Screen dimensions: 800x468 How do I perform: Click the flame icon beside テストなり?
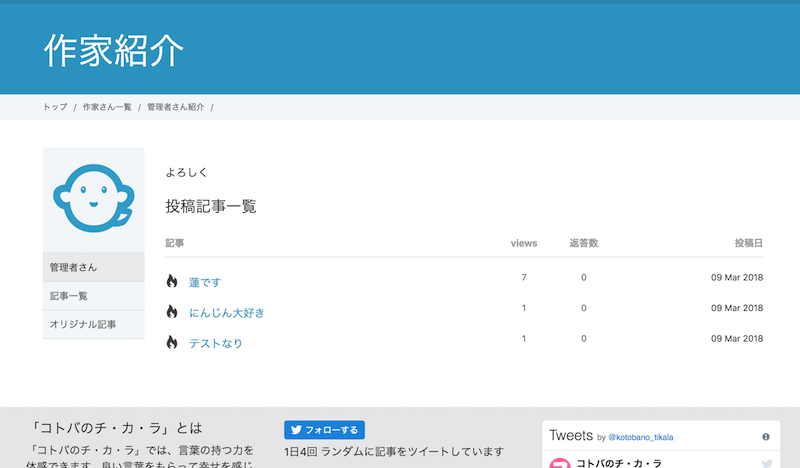point(172,342)
